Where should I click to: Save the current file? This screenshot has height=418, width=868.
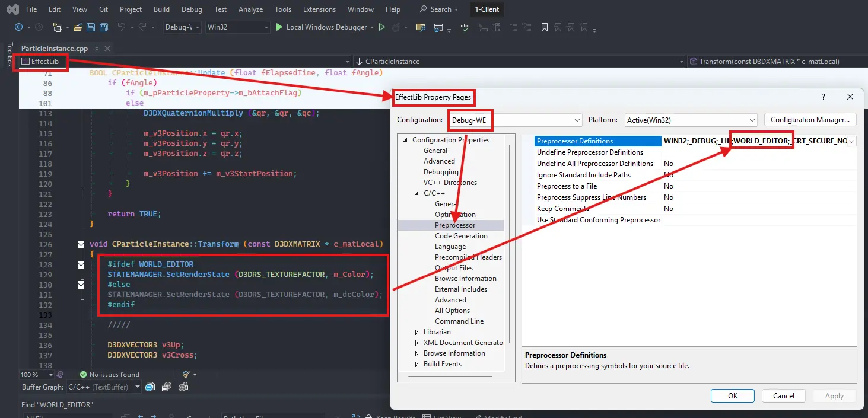point(90,27)
